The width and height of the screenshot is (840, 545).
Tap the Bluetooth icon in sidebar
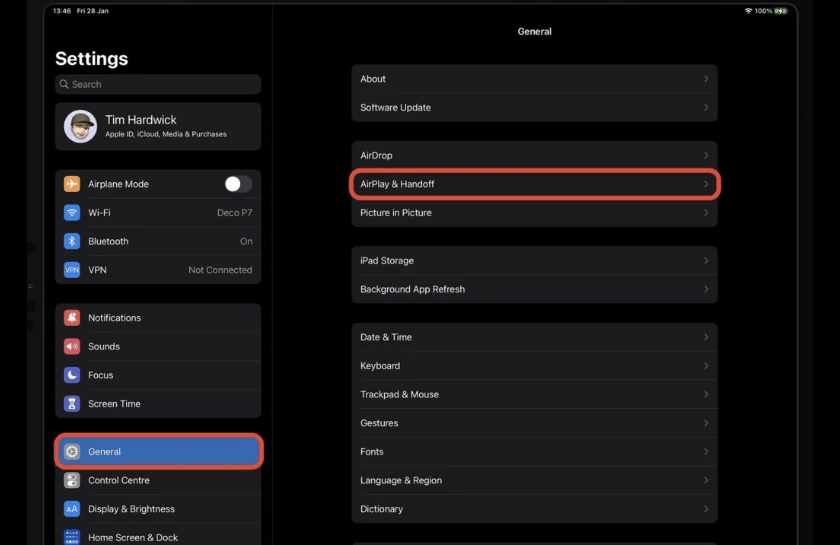(x=72, y=241)
